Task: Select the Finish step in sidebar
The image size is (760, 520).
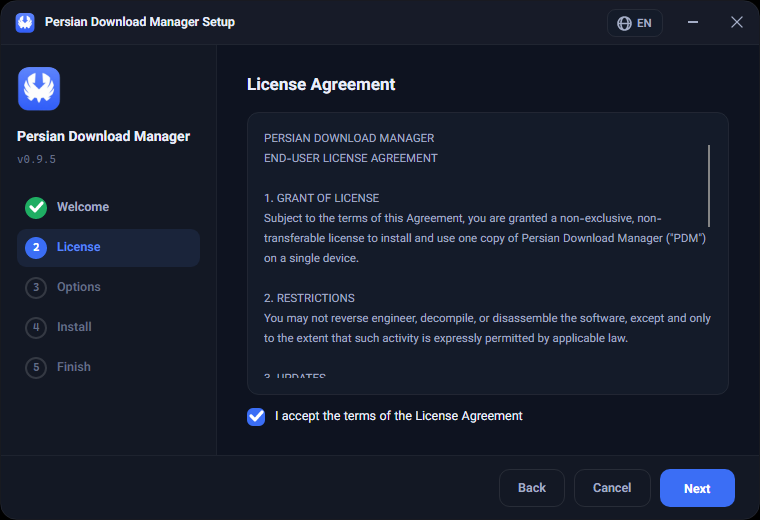Action: point(109,367)
